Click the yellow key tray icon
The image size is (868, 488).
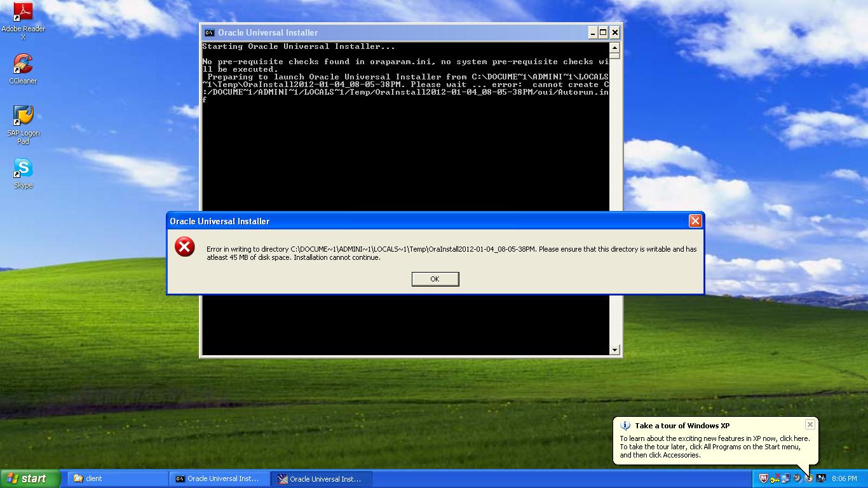pyautogui.click(x=775, y=480)
